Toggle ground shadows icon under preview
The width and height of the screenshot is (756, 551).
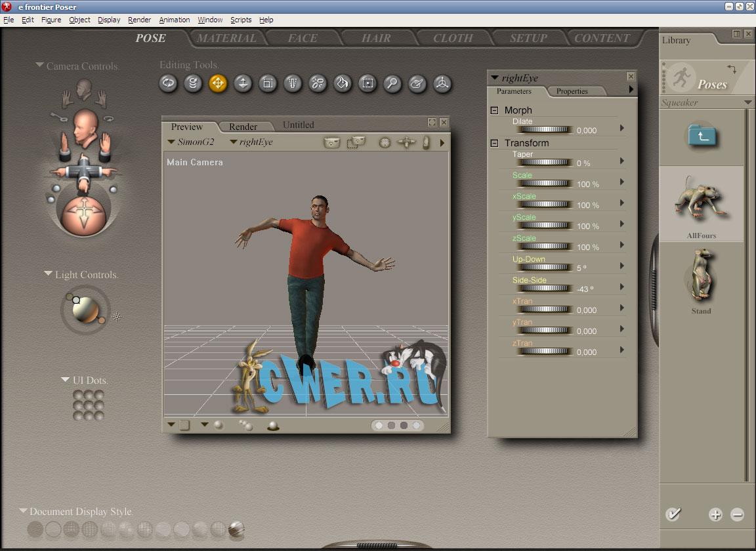(273, 426)
